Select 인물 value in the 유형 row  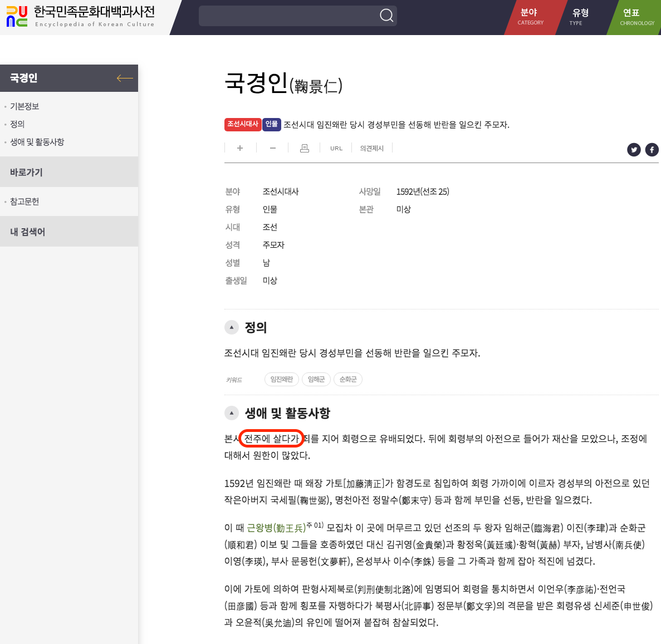coord(270,209)
